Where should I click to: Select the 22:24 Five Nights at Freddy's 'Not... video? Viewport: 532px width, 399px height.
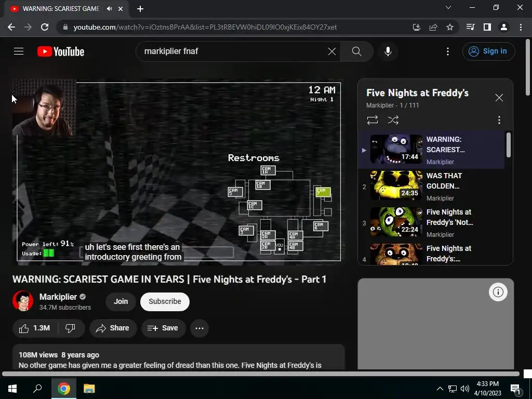[x=432, y=223]
